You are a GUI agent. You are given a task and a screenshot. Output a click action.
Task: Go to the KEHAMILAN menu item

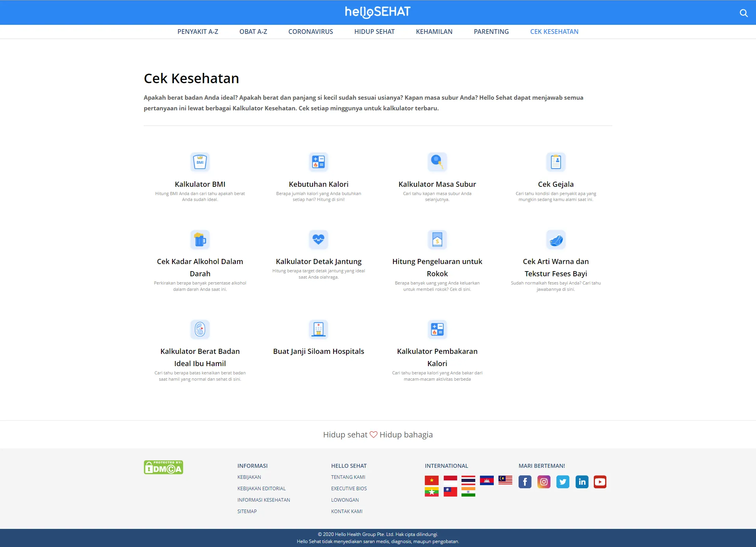(434, 32)
